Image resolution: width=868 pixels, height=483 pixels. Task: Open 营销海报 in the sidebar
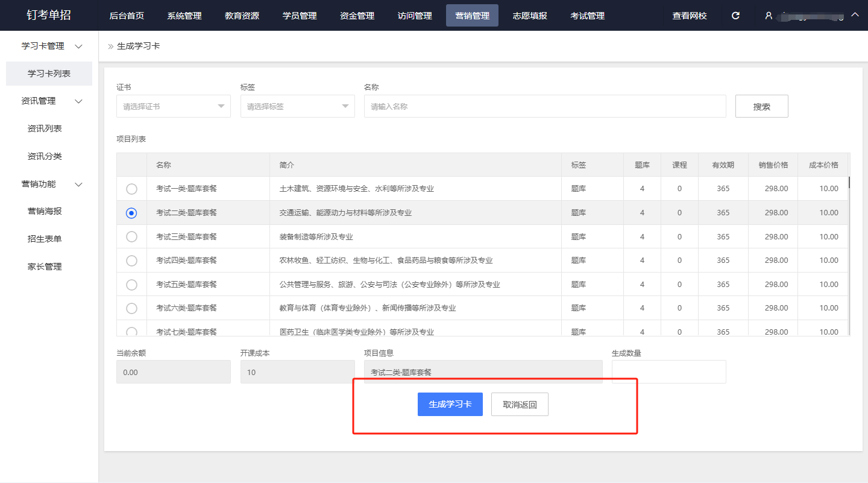[45, 212]
